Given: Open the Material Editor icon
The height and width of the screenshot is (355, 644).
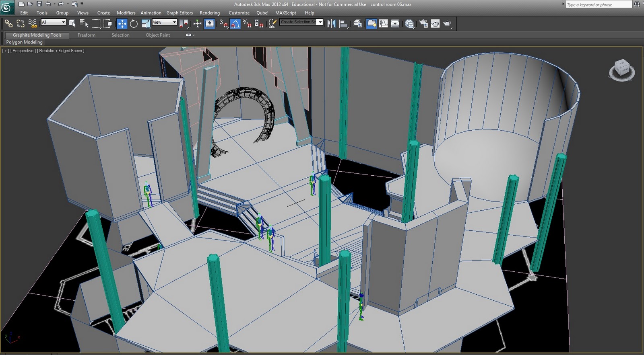Looking at the screenshot, I should (409, 24).
